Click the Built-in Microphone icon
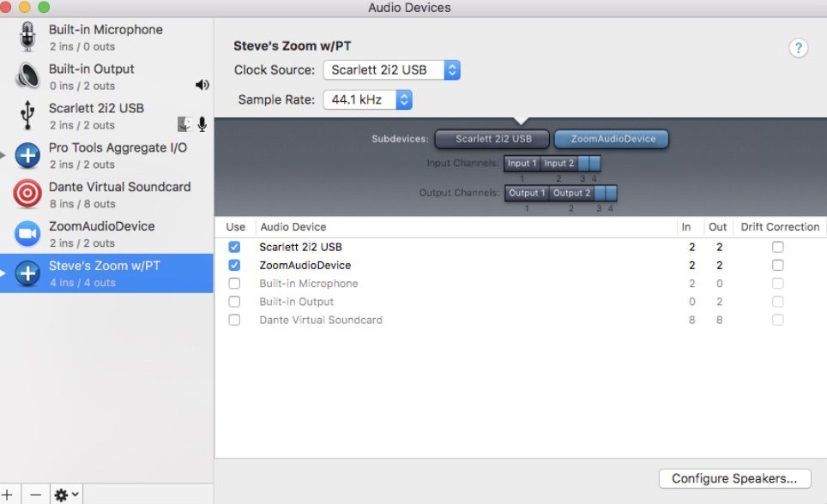Image resolution: width=827 pixels, height=504 pixels. pos(27,37)
